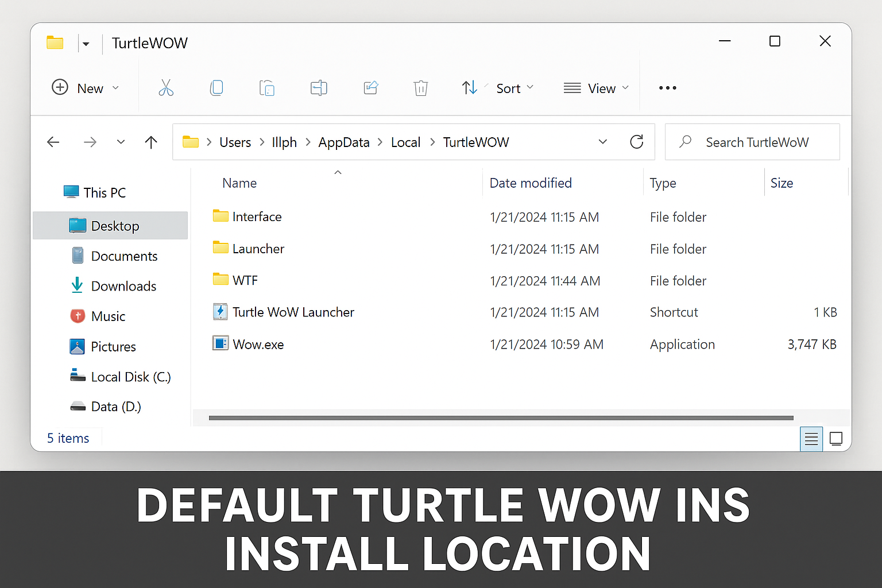Click the Copy icon in toolbar
The width and height of the screenshot is (882, 588).
[216, 88]
